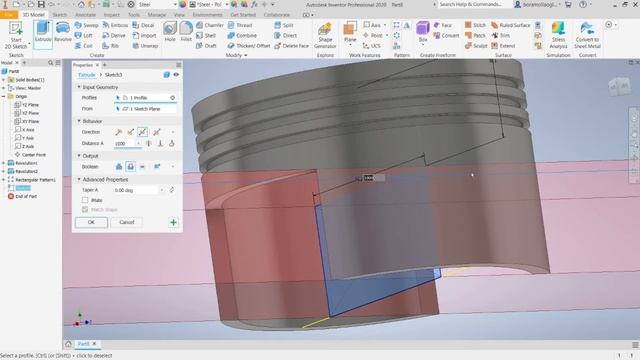Expand the Solid Bodies(1) tree node

tap(4, 80)
